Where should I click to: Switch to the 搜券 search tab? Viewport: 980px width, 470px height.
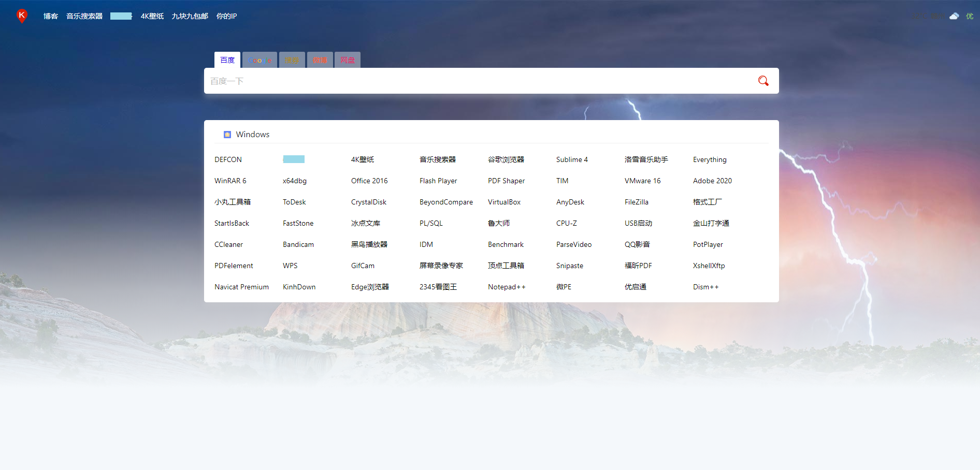tap(292, 60)
